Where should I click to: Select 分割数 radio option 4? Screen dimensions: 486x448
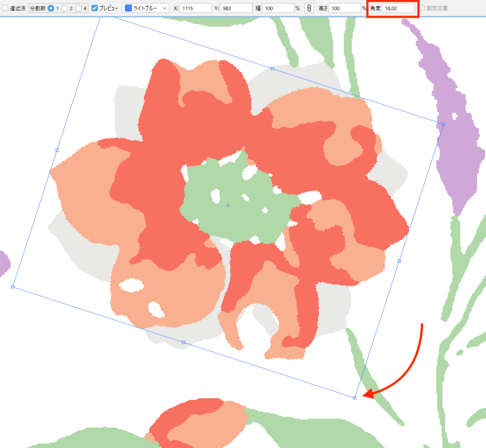point(78,8)
